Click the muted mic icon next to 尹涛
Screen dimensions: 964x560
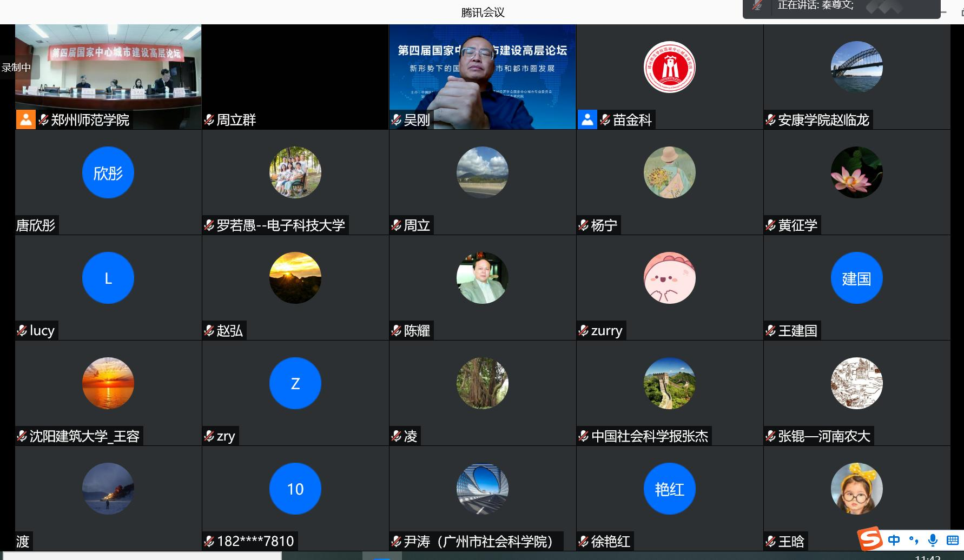coord(395,541)
